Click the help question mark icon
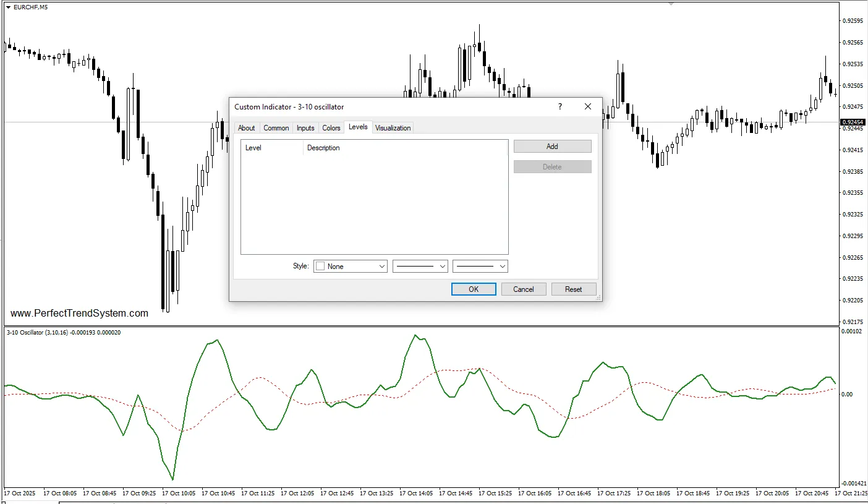This screenshot has width=868, height=504. [x=560, y=106]
